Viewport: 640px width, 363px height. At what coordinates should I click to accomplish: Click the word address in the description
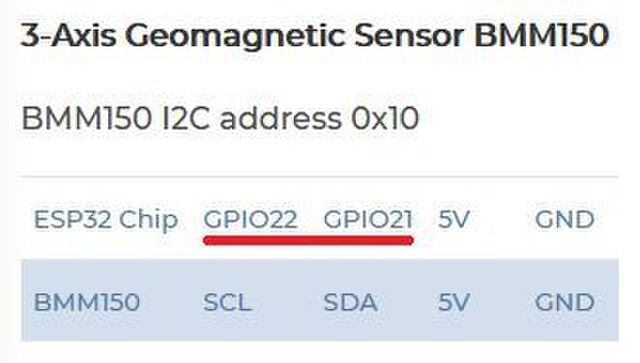[x=280, y=118]
